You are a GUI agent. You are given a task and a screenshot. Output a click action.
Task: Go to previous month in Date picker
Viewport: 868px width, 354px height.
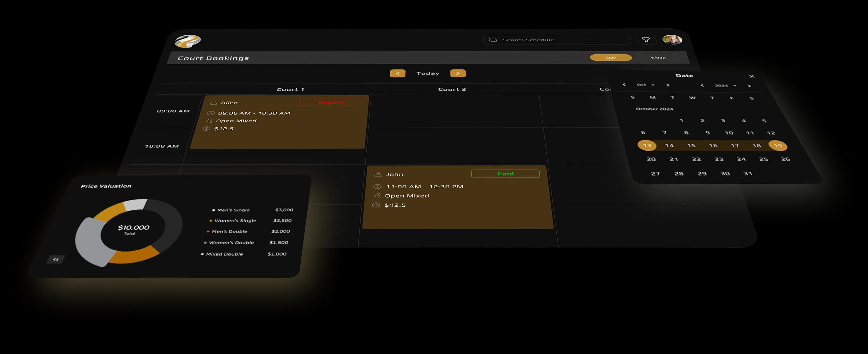(x=624, y=85)
